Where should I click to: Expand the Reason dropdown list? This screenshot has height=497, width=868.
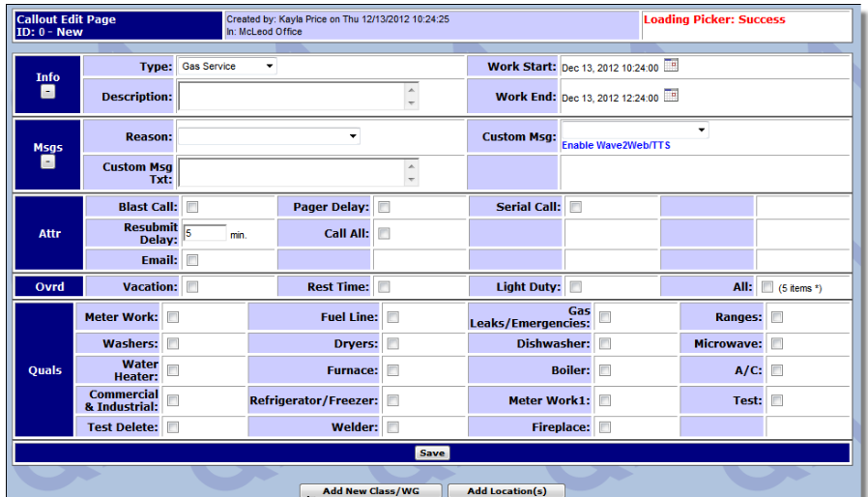[269, 136]
